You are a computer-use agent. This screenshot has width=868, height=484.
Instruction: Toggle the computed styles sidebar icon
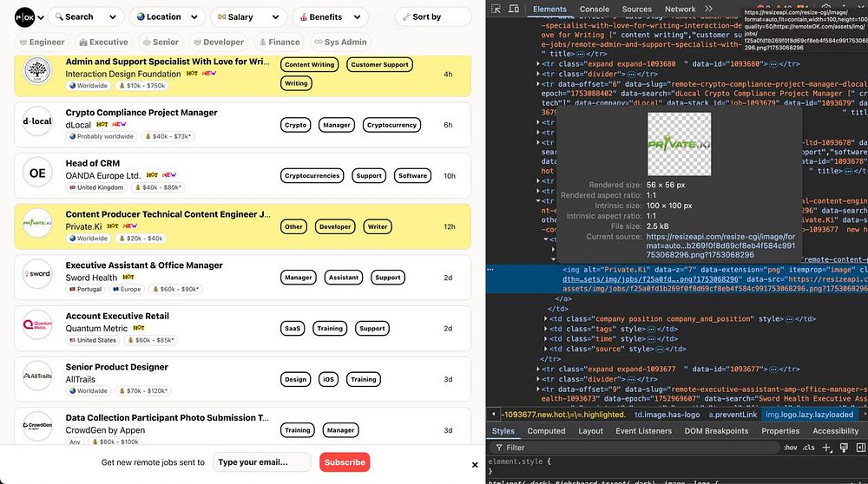click(x=859, y=448)
